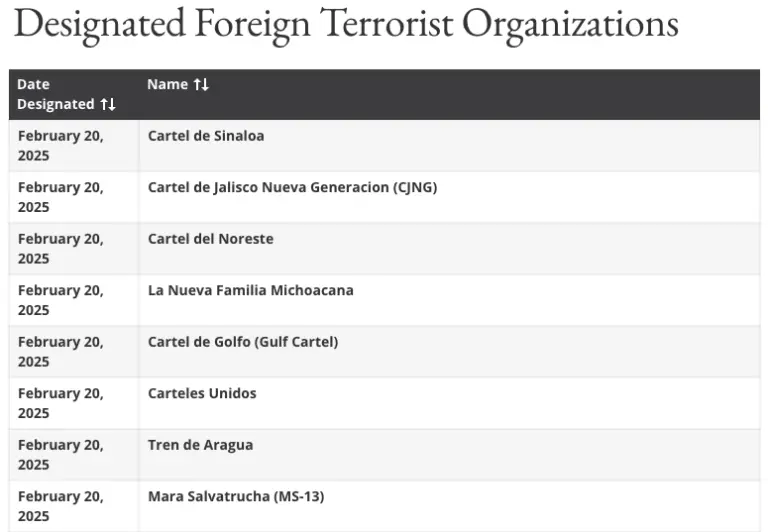Select the Tren de Aragua entry

click(200, 445)
